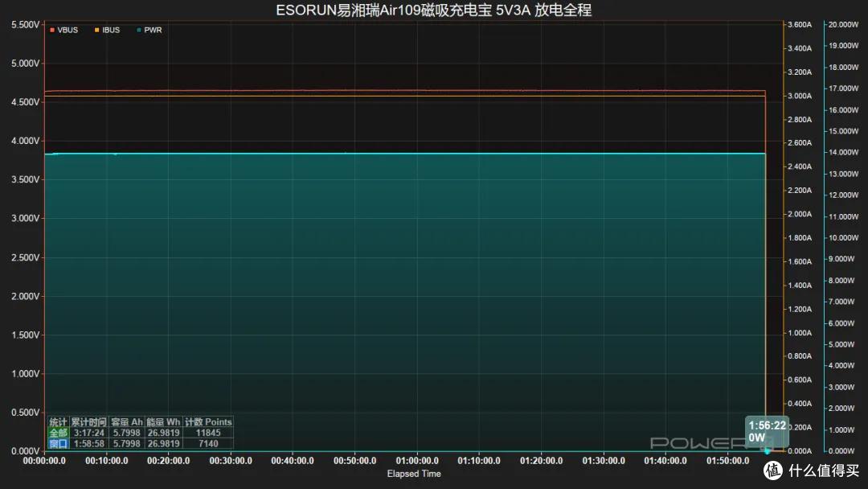Click the chart title ESORUN Air109 5V3A
Screen dimensions: 868x489
[433, 10]
